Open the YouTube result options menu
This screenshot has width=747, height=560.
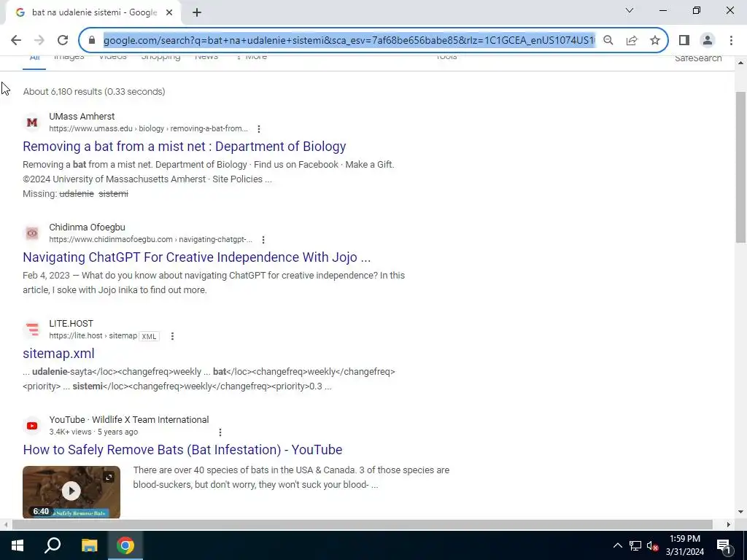[x=220, y=432]
